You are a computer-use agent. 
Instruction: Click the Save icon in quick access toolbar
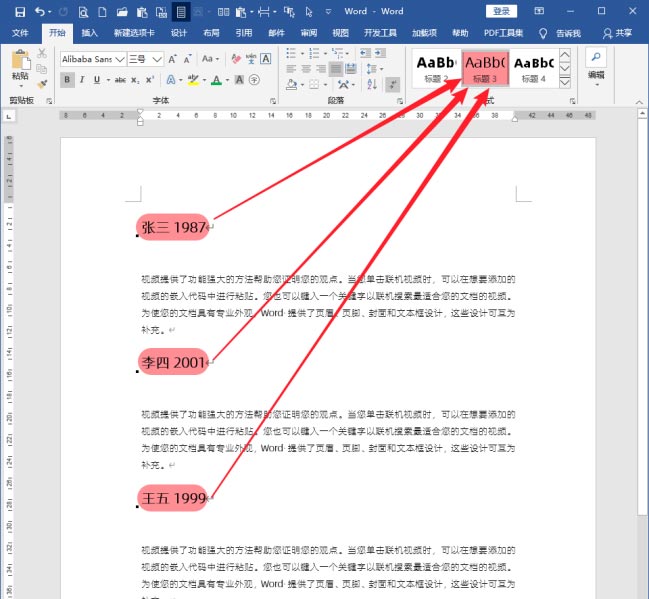point(20,12)
